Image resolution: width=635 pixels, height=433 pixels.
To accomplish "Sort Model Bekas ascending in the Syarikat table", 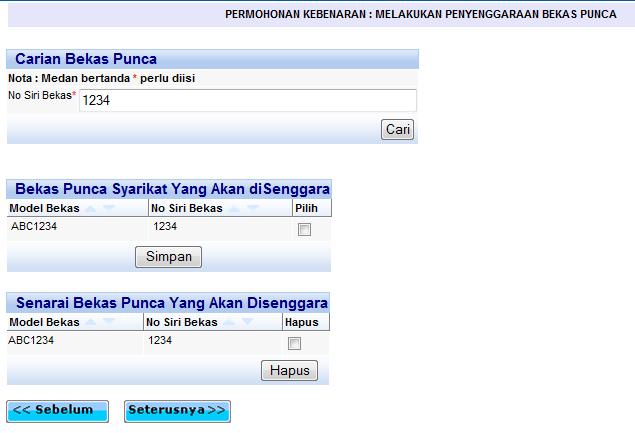I will tap(92, 208).
